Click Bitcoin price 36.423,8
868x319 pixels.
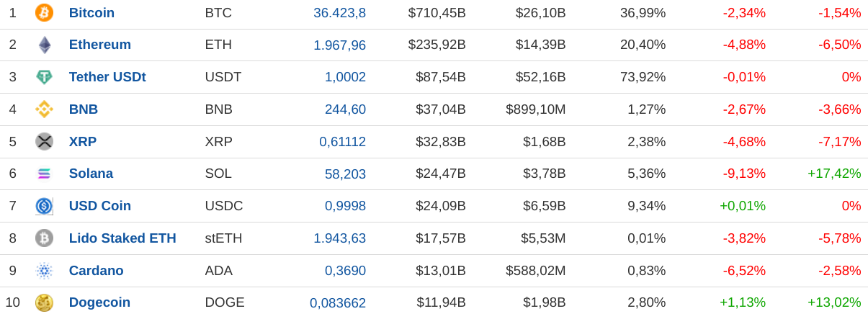pos(339,13)
